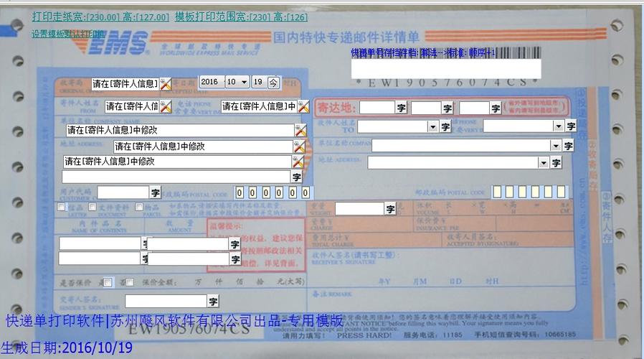Click the year field showing 2016
The height and width of the screenshot is (359, 644).
click(212, 82)
